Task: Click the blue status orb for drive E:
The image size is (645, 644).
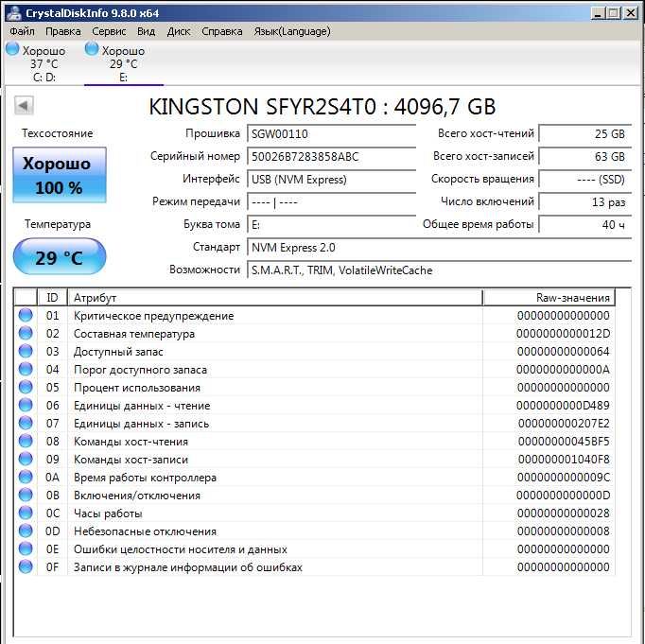Action: pos(92,48)
